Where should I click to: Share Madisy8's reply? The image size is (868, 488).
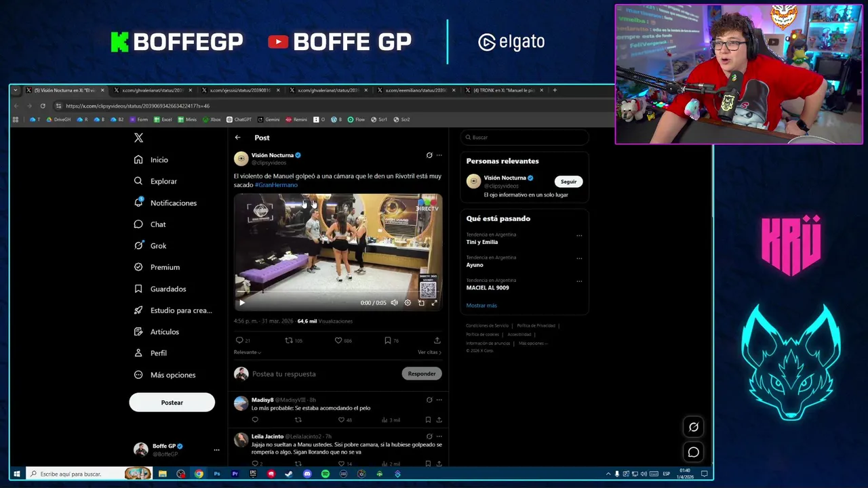coord(439,420)
